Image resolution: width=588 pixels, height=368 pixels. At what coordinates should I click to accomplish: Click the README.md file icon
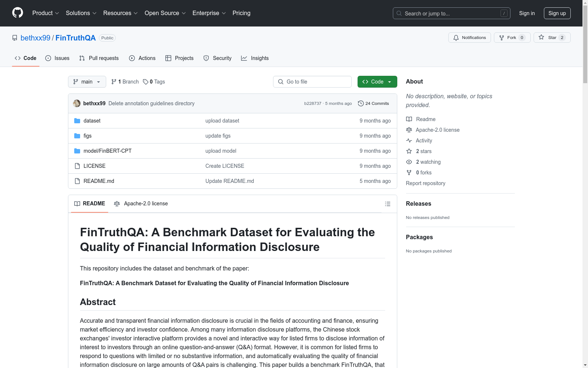tap(77, 181)
